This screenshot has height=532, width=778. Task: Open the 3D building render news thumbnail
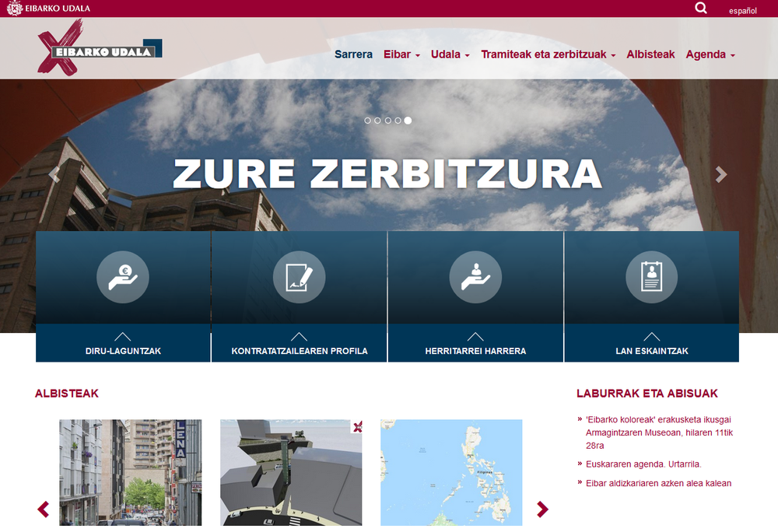[291, 473]
